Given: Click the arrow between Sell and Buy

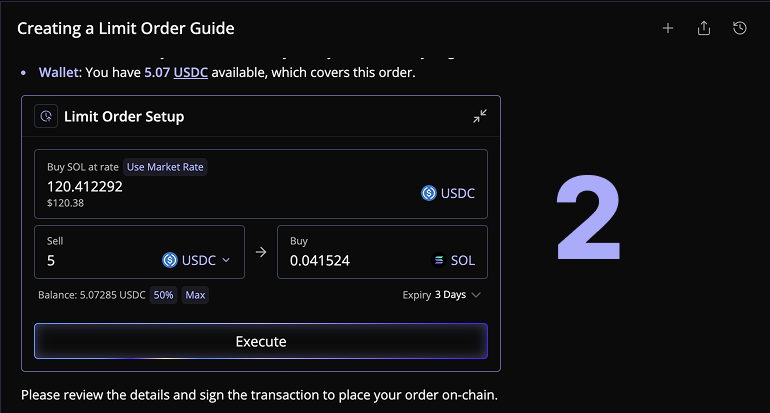Looking at the screenshot, I should (261, 253).
